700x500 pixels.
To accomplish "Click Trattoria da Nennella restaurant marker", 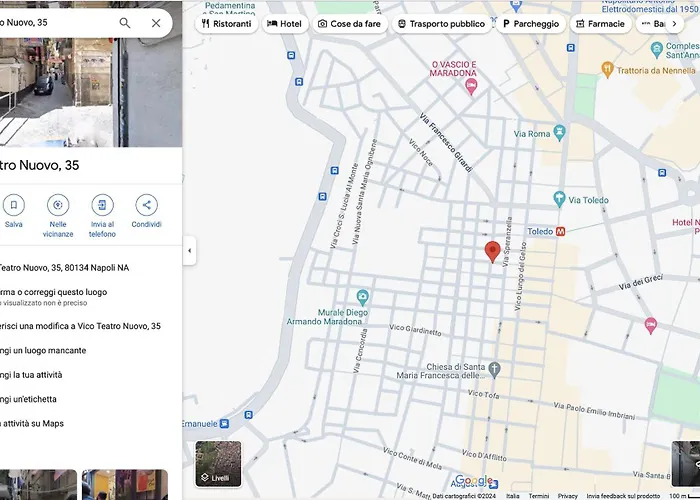I will tap(607, 70).
